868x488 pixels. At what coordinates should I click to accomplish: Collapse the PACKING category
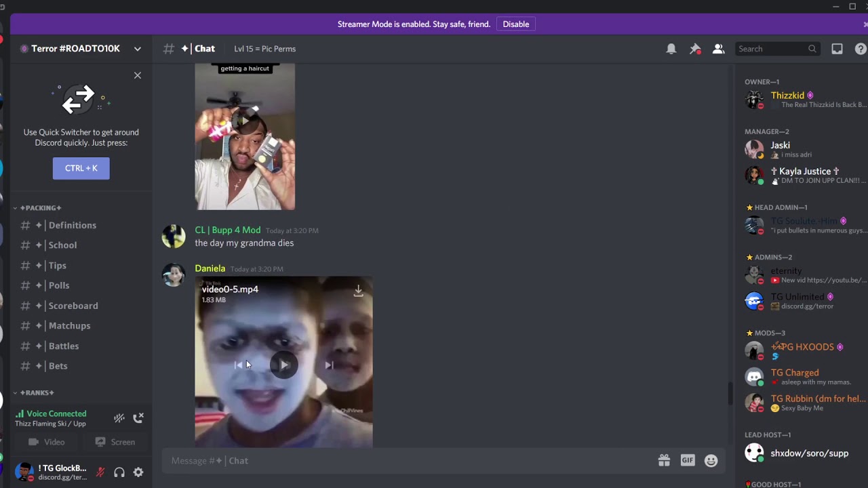coord(39,207)
